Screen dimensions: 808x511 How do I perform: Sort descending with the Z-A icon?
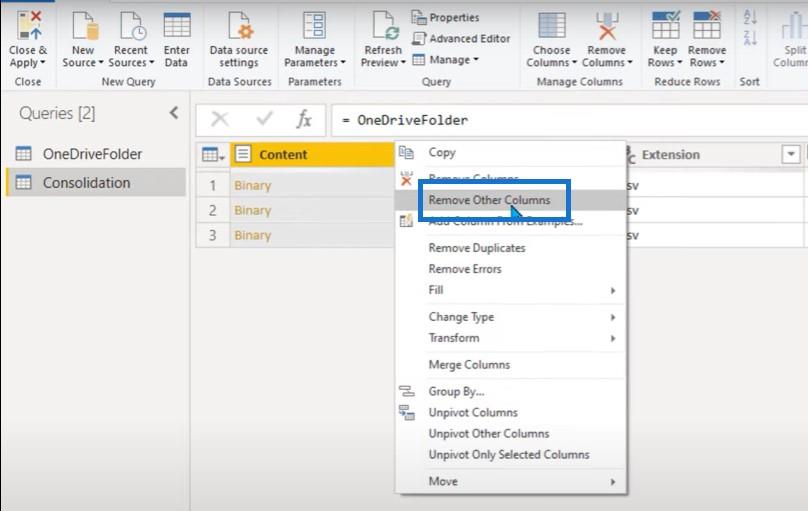[x=750, y=38]
